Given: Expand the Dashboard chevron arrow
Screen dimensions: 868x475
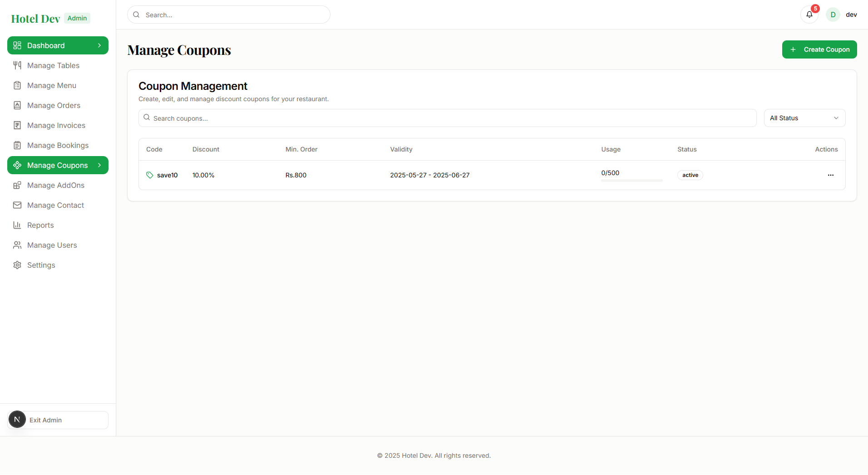Looking at the screenshot, I should tap(99, 45).
